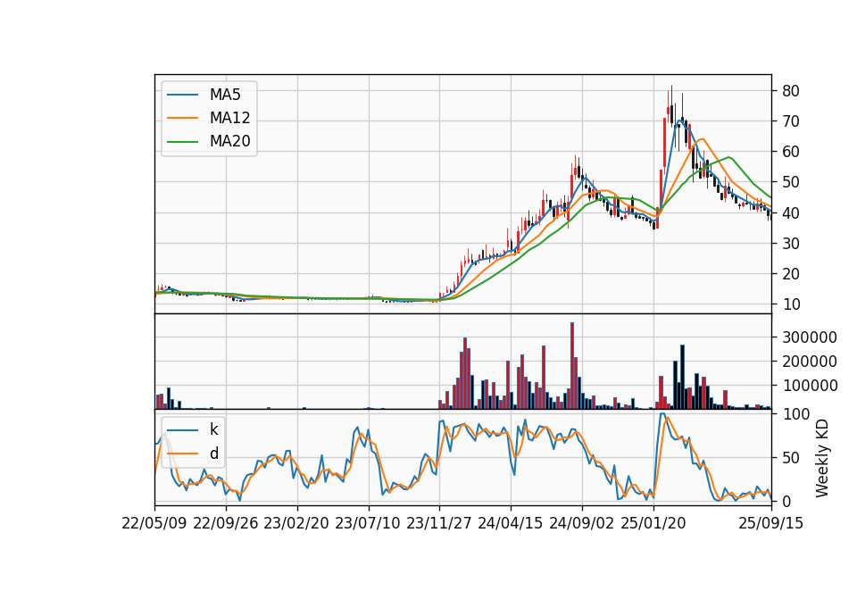This screenshot has height=616, width=857.
Task: Click the 23/11/27 date tick label
Action: click(x=439, y=523)
